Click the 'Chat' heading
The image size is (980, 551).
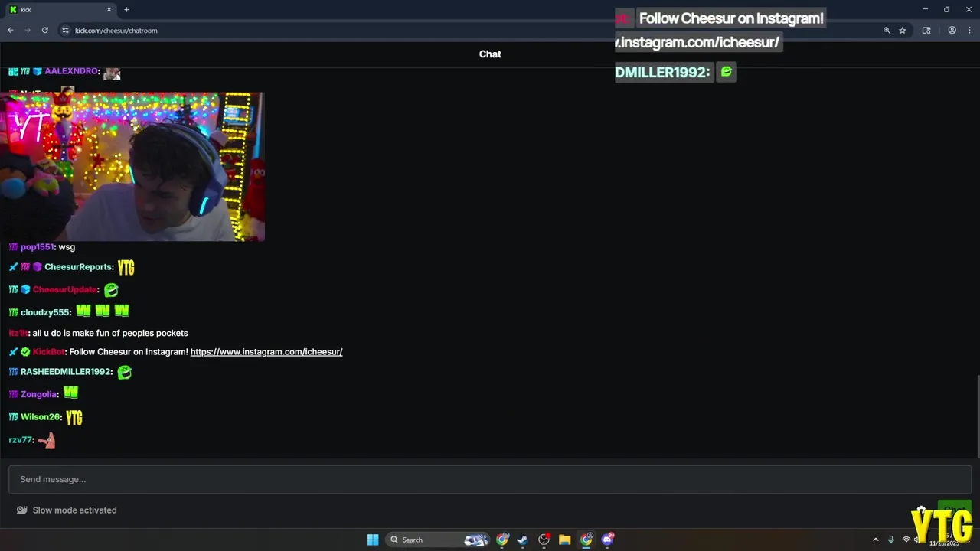click(x=490, y=54)
